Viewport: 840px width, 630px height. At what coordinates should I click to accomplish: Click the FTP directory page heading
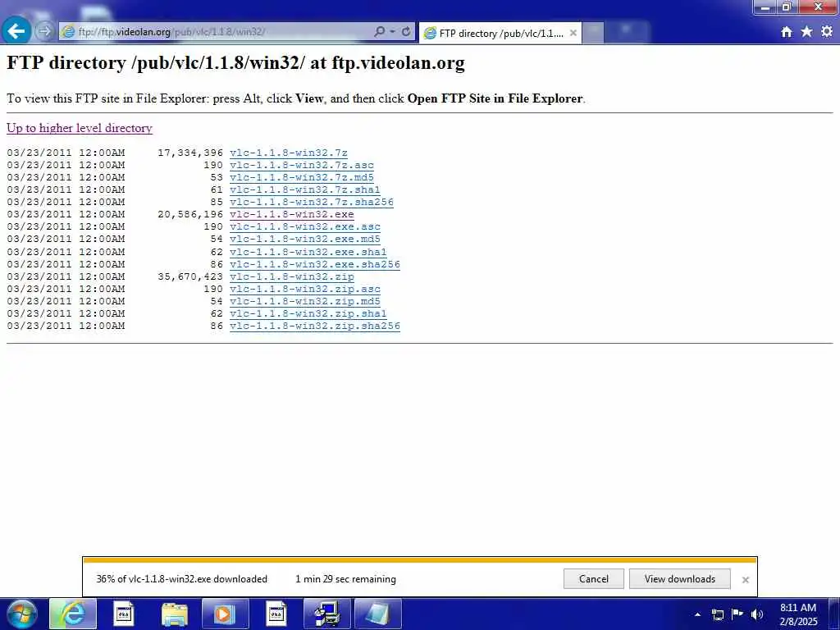235,62
